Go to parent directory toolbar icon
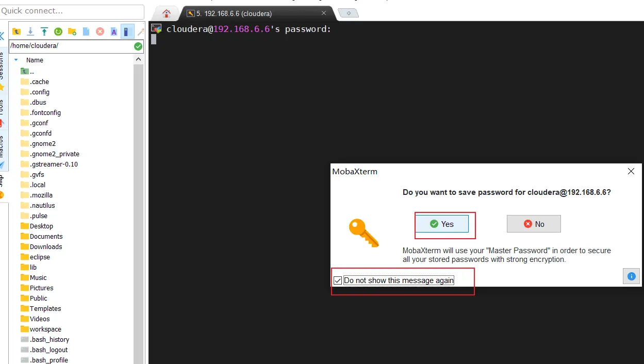 (x=16, y=31)
